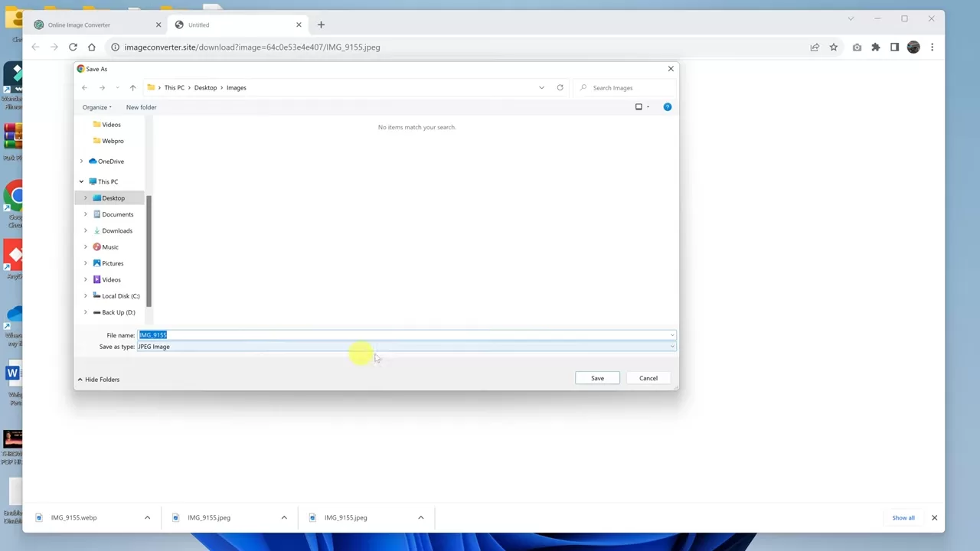Viewport: 980px width, 551px height.
Task: Share this page icon in address bar
Action: (815, 47)
